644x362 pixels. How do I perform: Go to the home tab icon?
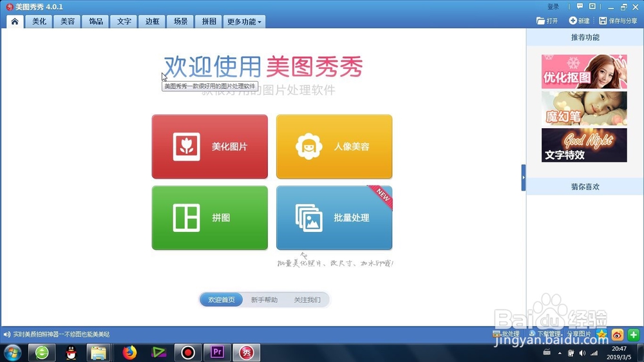click(15, 21)
